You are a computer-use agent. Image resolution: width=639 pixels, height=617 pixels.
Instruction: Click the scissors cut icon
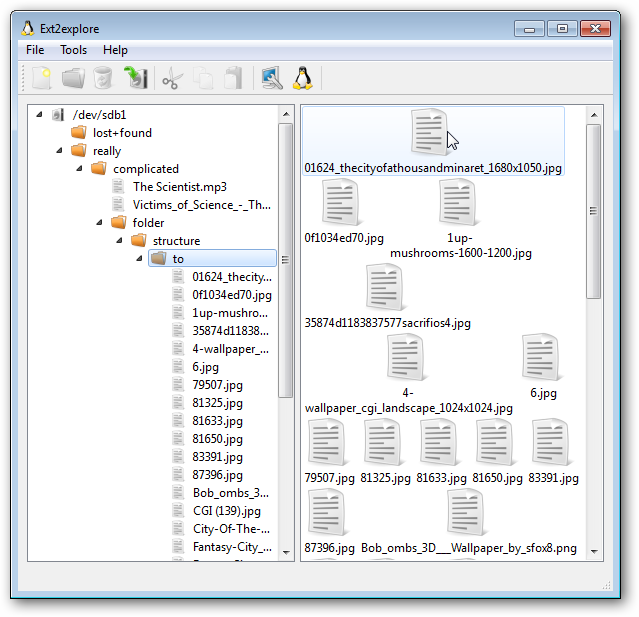click(x=172, y=78)
